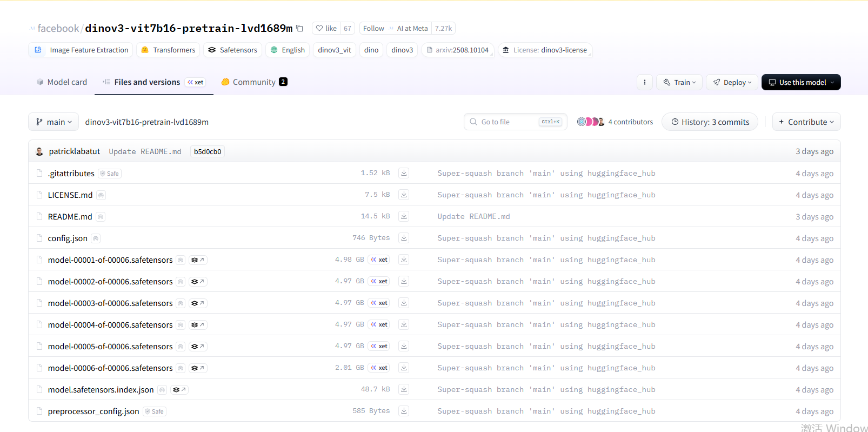This screenshot has width=868, height=432.
Task: Click the License: dinov3-license tag
Action: pyautogui.click(x=545, y=50)
